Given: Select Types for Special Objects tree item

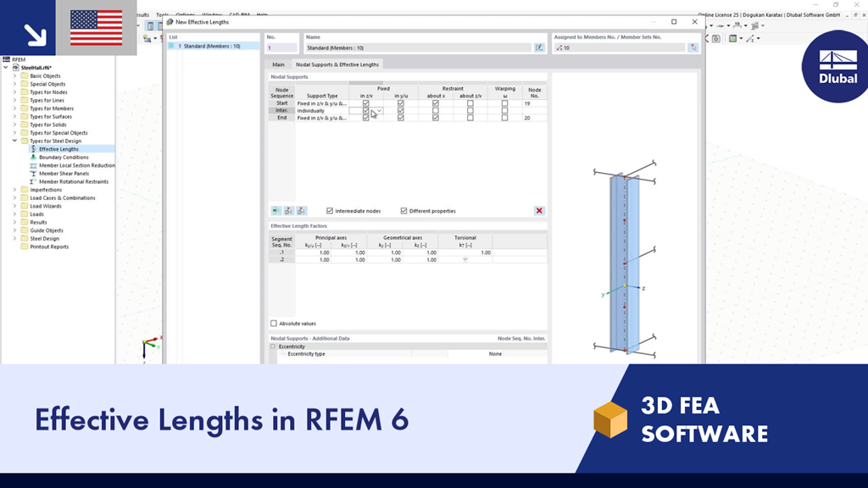Looking at the screenshot, I should coord(58,133).
